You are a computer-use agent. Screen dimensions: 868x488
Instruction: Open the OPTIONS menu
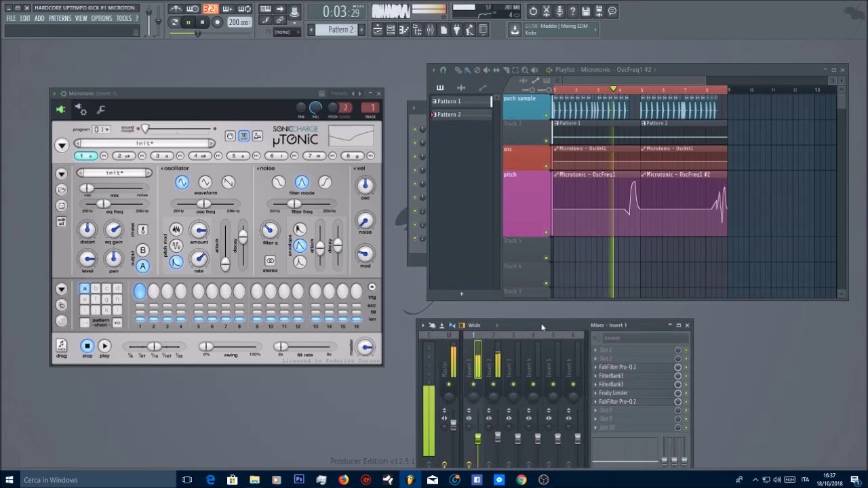click(x=102, y=18)
